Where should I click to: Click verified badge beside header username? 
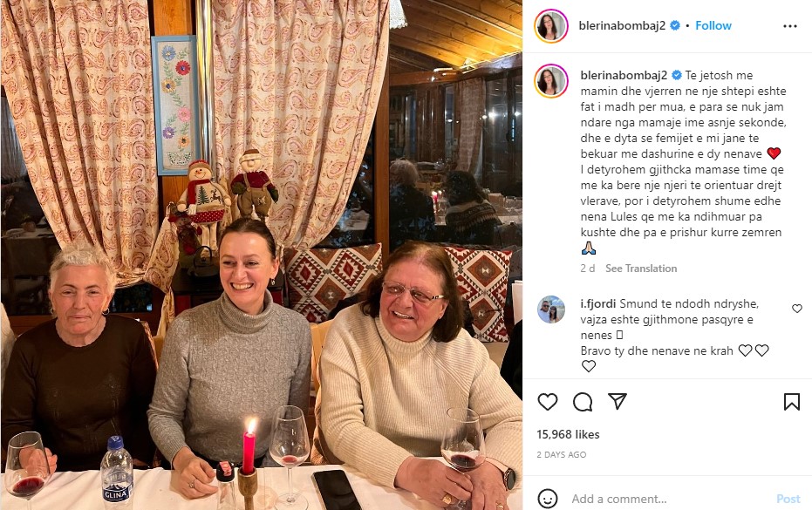[x=675, y=25]
